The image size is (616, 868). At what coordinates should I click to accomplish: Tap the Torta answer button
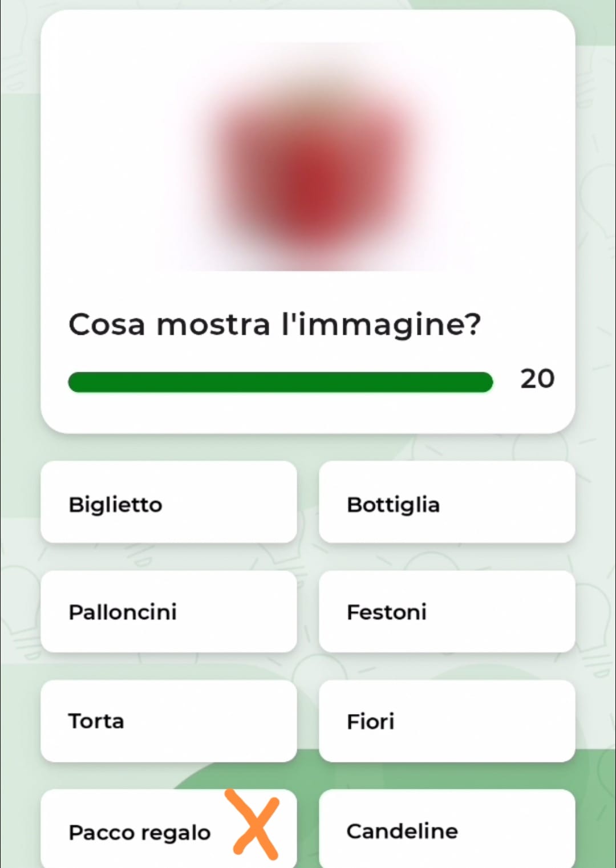pyautogui.click(x=169, y=721)
